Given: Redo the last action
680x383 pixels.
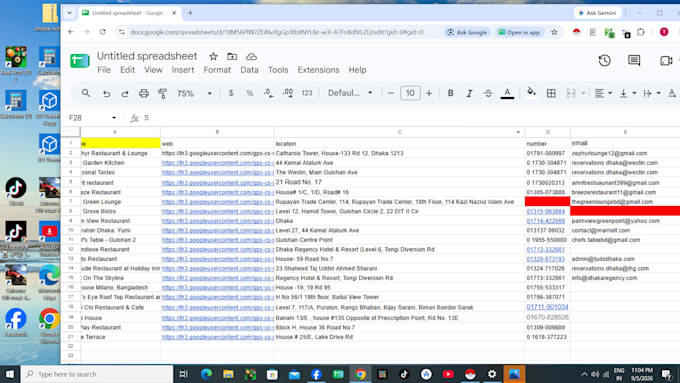Looking at the screenshot, I should 125,93.
